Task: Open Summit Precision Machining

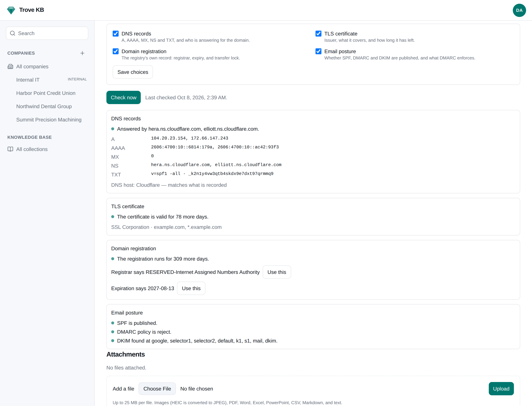Action: pos(47,120)
